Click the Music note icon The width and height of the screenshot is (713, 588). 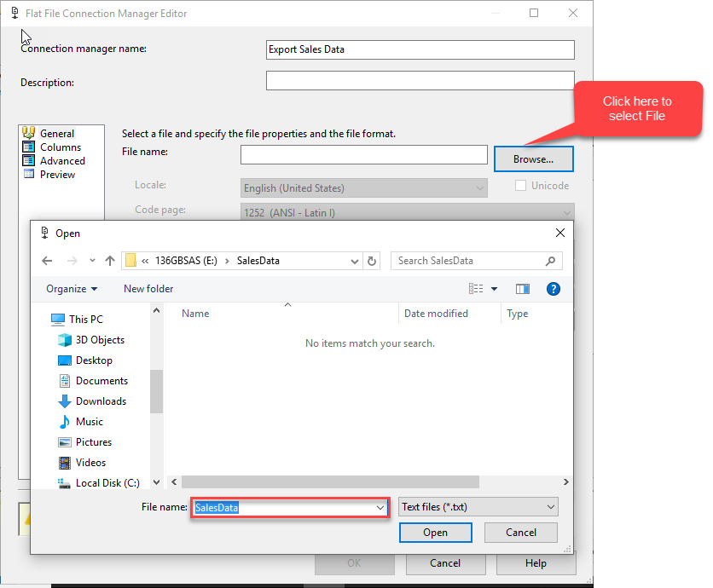(65, 422)
